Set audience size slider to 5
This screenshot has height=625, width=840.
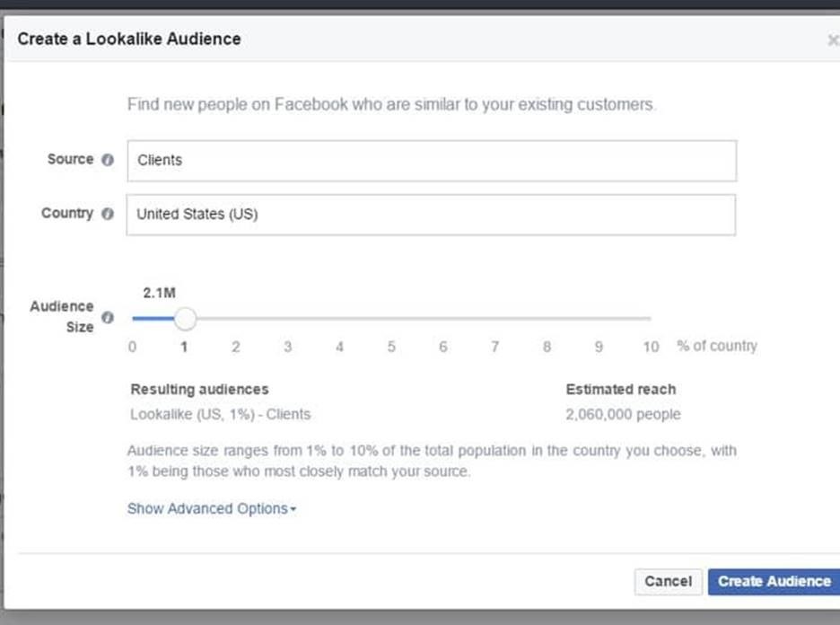[x=391, y=319]
